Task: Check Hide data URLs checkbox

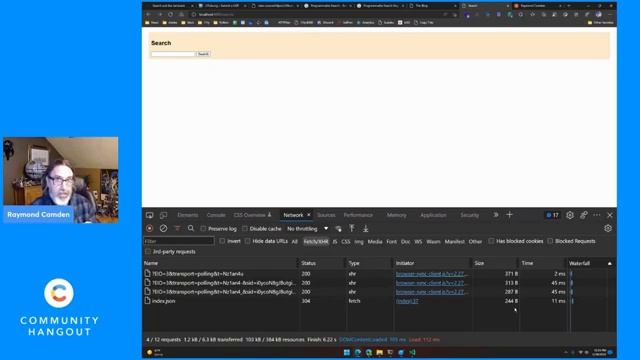Action: pos(248,241)
